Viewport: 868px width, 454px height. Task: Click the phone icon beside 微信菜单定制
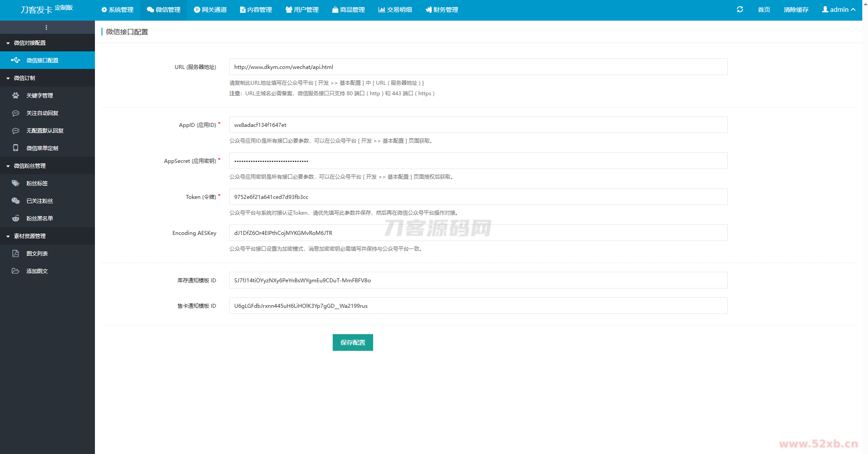click(16, 148)
